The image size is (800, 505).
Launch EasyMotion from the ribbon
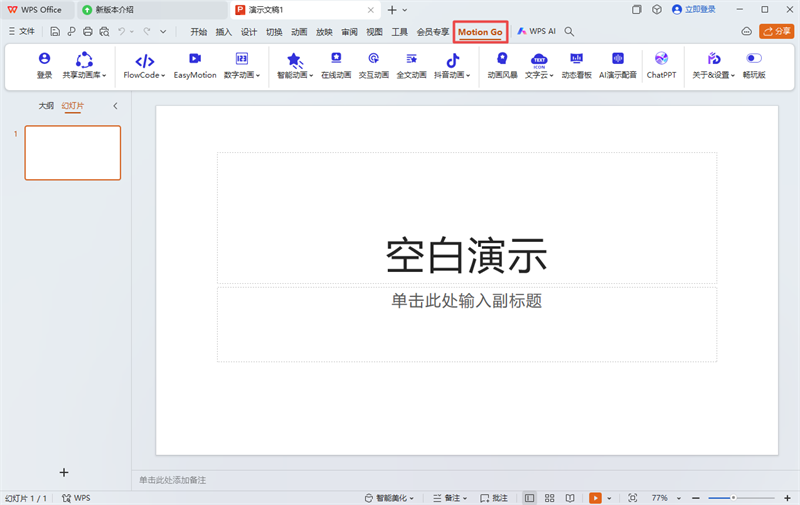[x=195, y=66]
